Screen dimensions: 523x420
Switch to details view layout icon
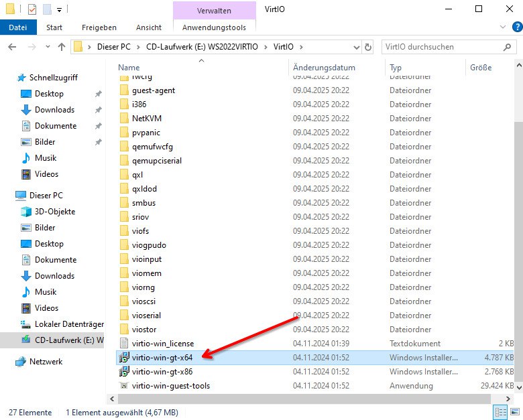(x=501, y=413)
